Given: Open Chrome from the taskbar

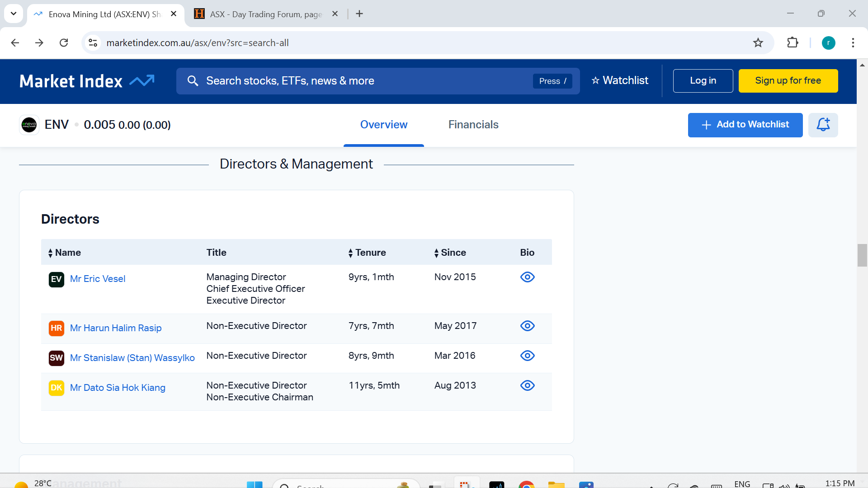Looking at the screenshot, I should click(526, 485).
